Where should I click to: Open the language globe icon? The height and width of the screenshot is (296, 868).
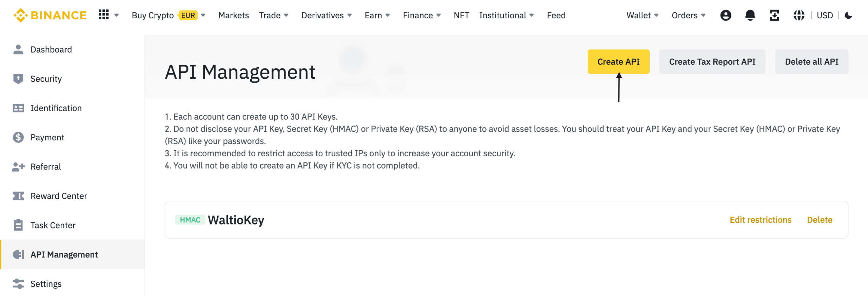tap(799, 15)
